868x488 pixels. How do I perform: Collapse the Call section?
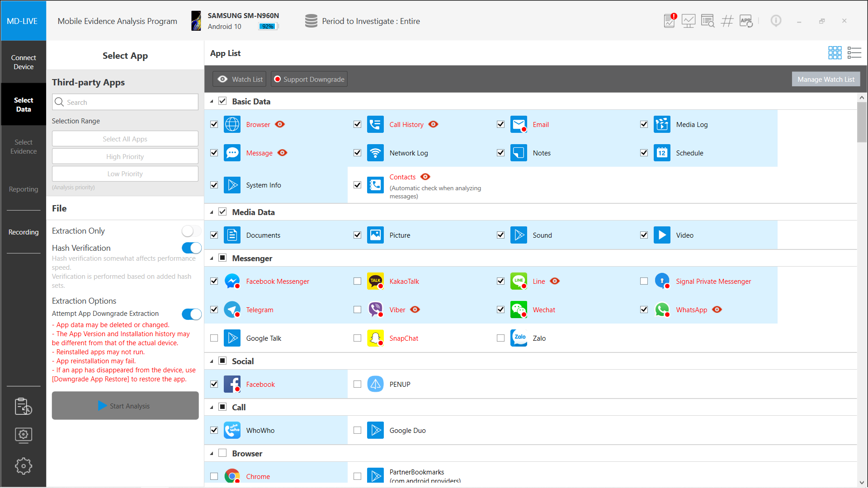(212, 408)
